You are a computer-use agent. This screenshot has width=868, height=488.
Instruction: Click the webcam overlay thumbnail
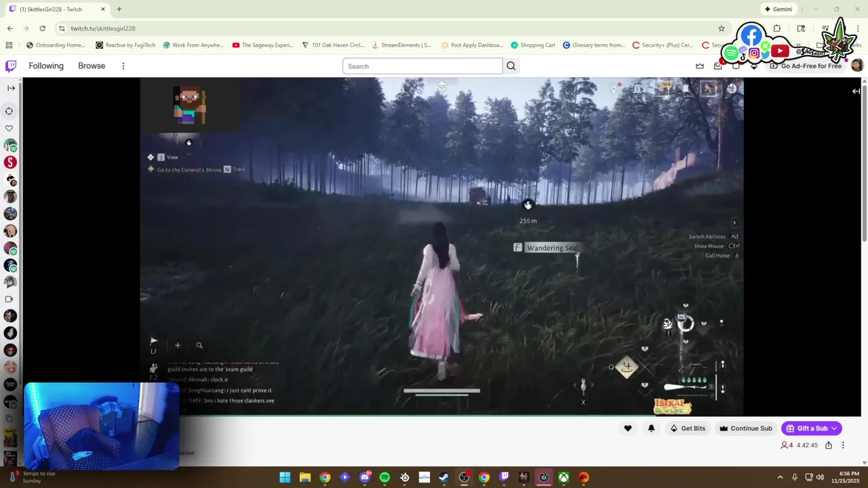pos(102,426)
